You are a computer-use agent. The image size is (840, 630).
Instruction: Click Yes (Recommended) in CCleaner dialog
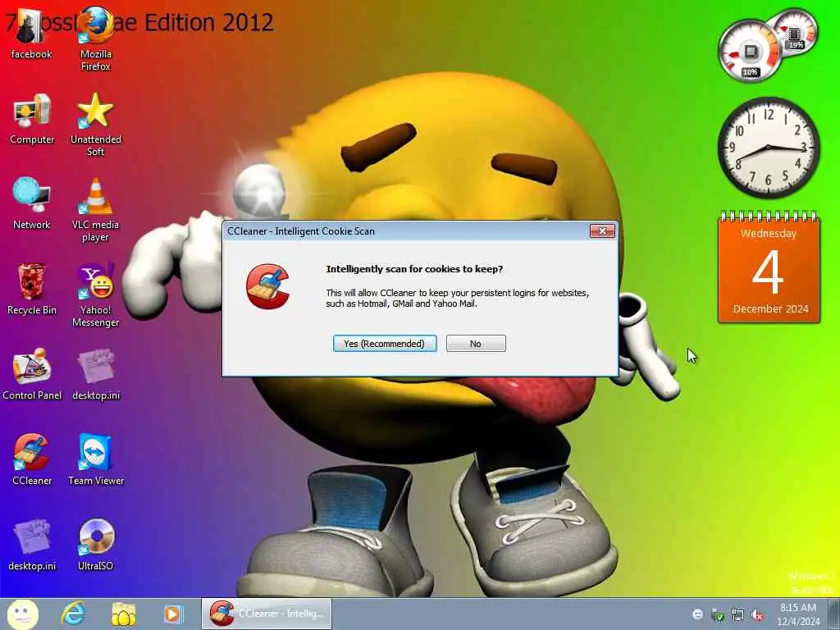point(385,344)
